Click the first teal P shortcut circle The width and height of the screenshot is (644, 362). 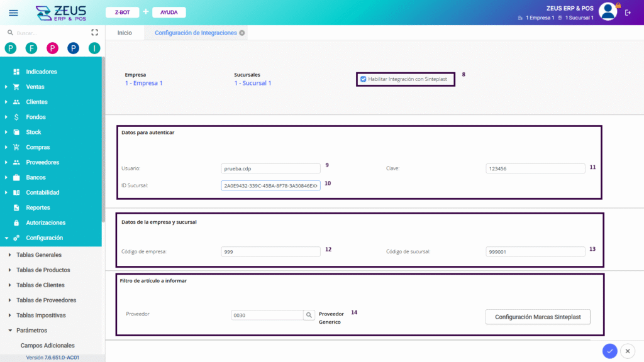click(11, 48)
